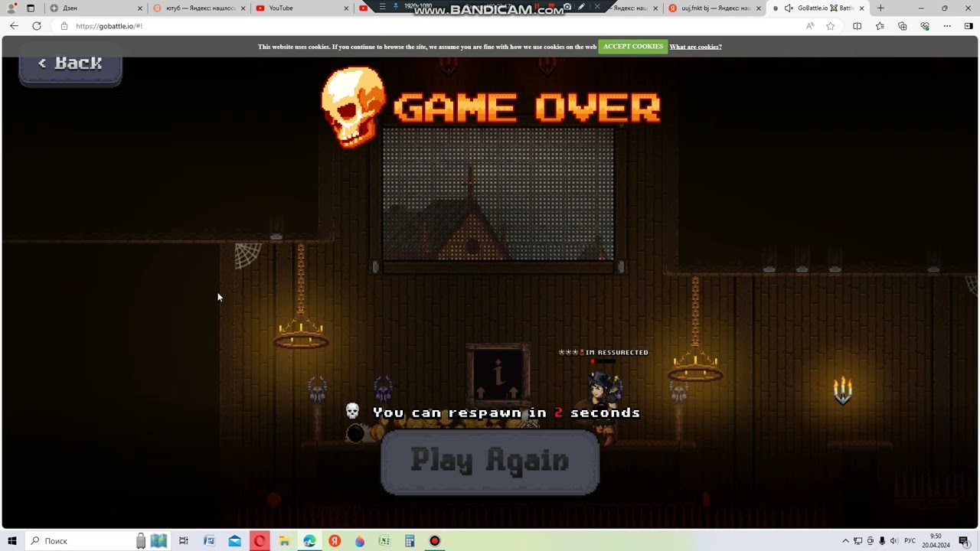Screen dimensions: 980x551
Task: Click the microphone tray icon
Action: [882, 541]
